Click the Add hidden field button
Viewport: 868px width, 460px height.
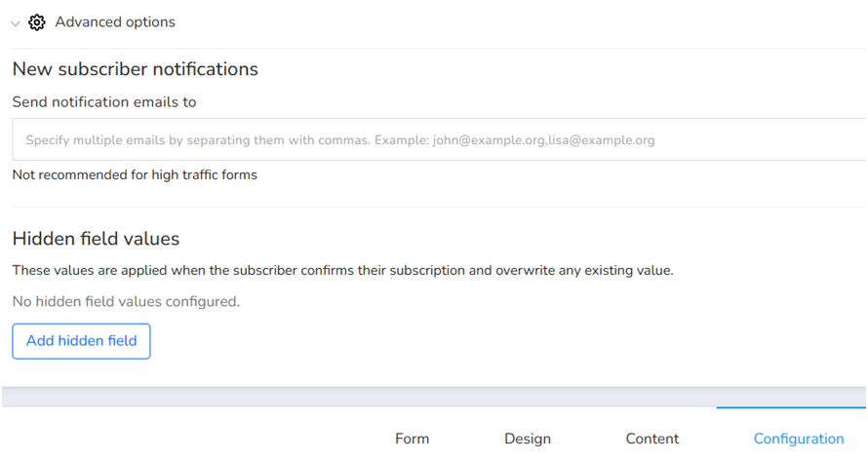(x=81, y=341)
